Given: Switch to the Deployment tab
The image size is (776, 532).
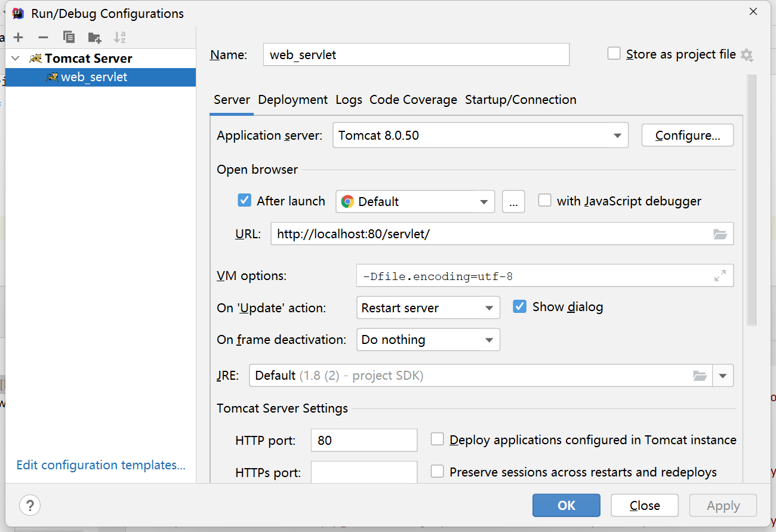Looking at the screenshot, I should [x=293, y=100].
